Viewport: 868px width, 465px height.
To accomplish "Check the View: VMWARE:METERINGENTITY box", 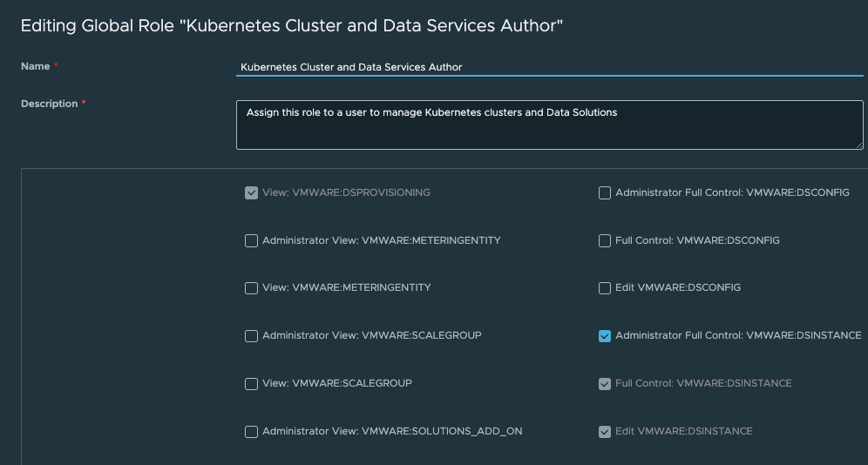I will click(x=251, y=288).
